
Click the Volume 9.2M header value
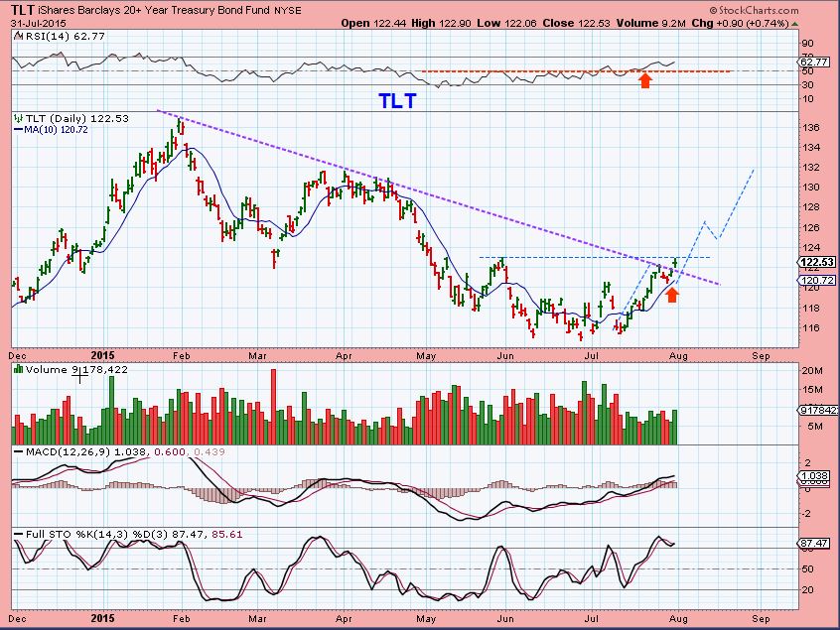coord(651,23)
